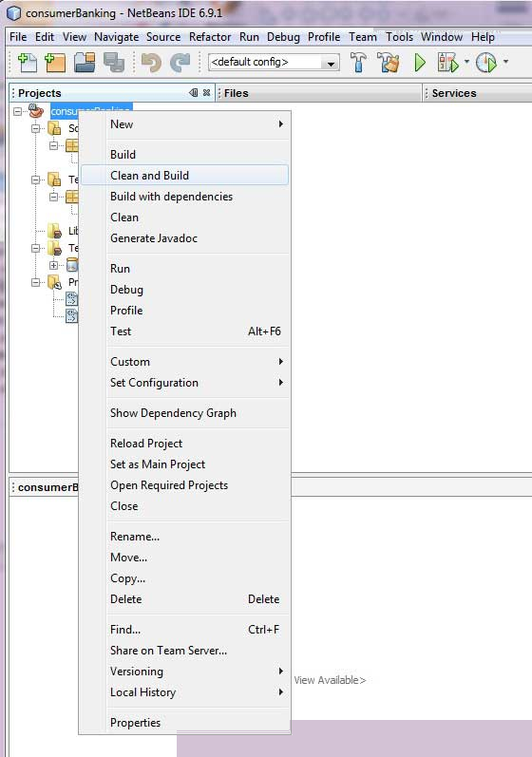
Task: Open the Profile menu in menu bar
Action: (x=324, y=37)
